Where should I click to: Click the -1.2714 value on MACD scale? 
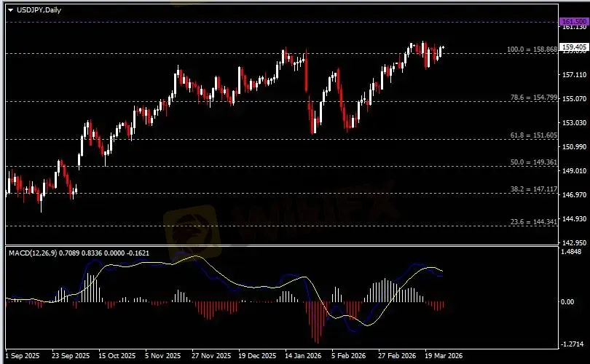coord(573,343)
